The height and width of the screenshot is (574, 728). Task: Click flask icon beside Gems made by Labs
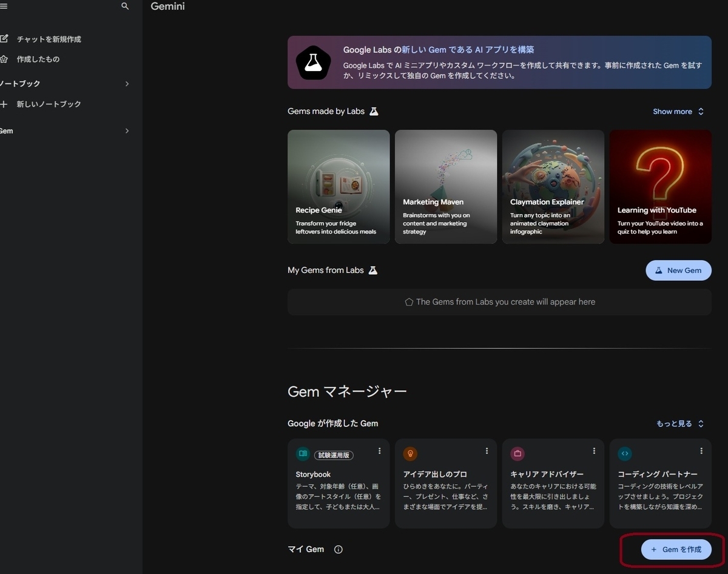pos(374,111)
